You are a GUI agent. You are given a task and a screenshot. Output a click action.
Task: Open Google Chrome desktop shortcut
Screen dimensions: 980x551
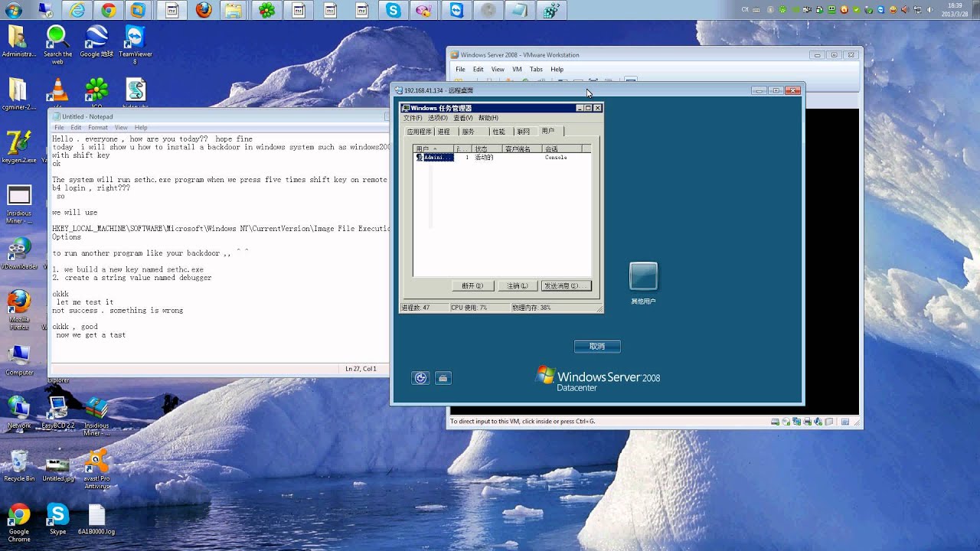pyautogui.click(x=19, y=523)
